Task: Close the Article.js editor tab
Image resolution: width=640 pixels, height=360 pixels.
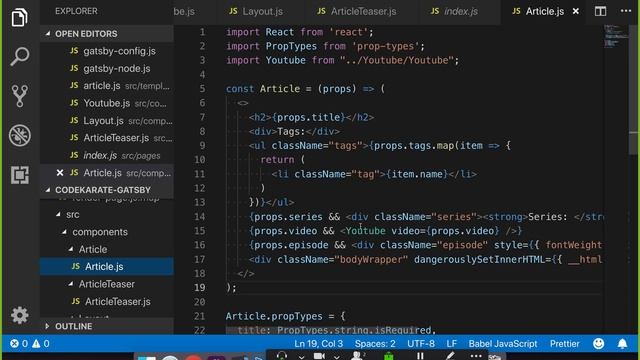Action: 576,11
